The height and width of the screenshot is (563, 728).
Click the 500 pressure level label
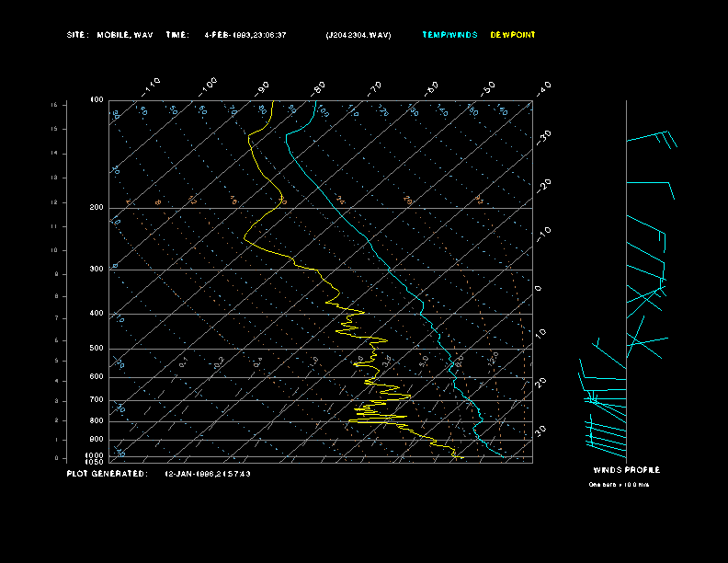coord(97,349)
